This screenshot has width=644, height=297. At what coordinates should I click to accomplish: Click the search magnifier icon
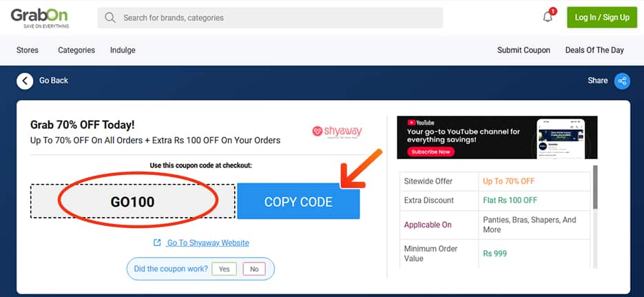110,18
